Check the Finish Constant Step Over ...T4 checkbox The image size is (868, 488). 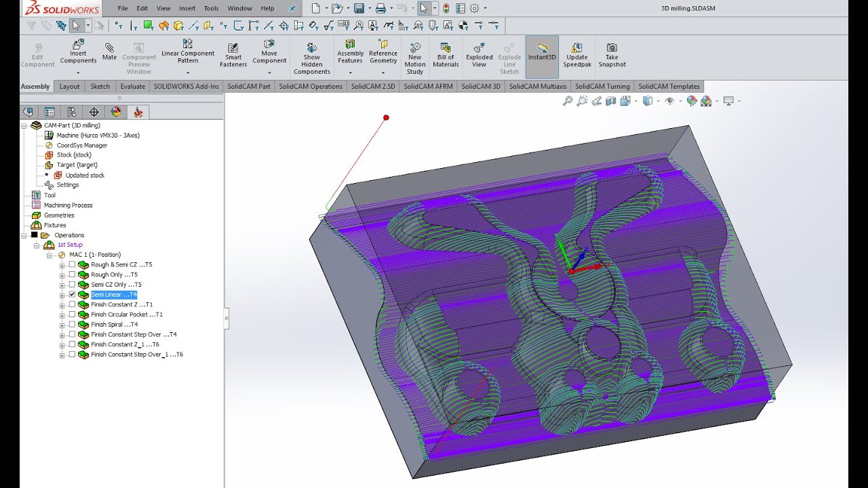72,334
